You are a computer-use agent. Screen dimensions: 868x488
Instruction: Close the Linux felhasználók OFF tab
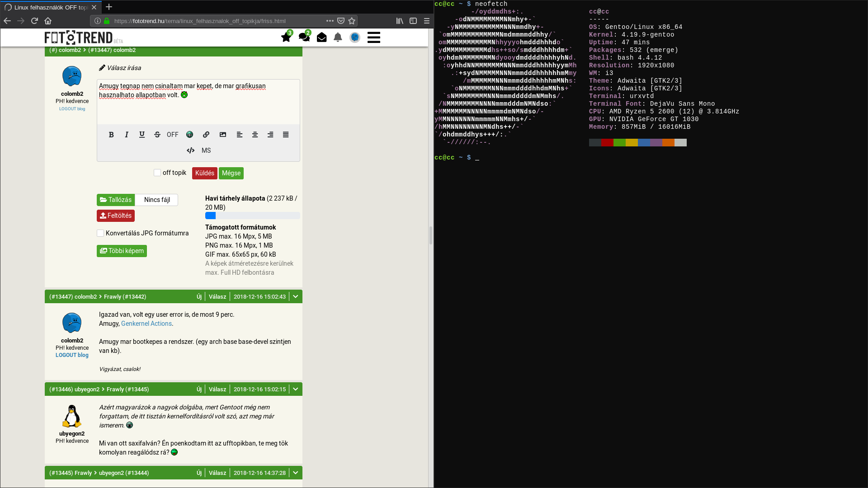(x=94, y=7)
